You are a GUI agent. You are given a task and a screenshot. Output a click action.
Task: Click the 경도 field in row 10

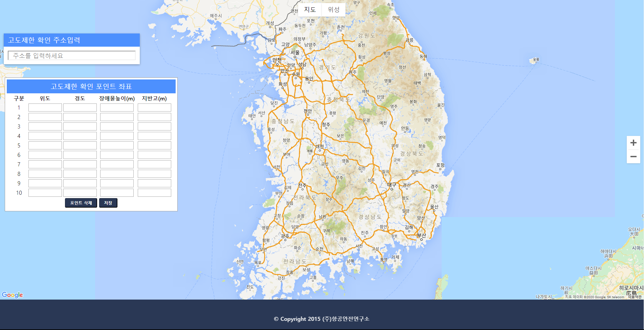[80, 193]
